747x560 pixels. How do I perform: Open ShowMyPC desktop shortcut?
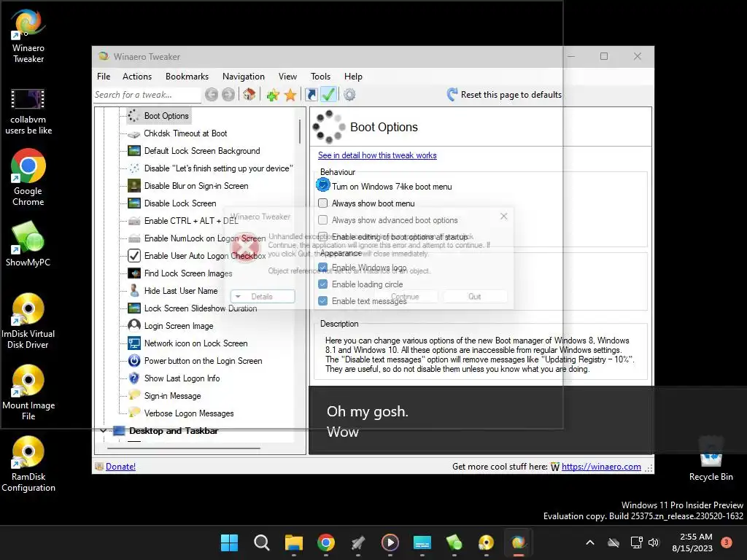(28, 244)
